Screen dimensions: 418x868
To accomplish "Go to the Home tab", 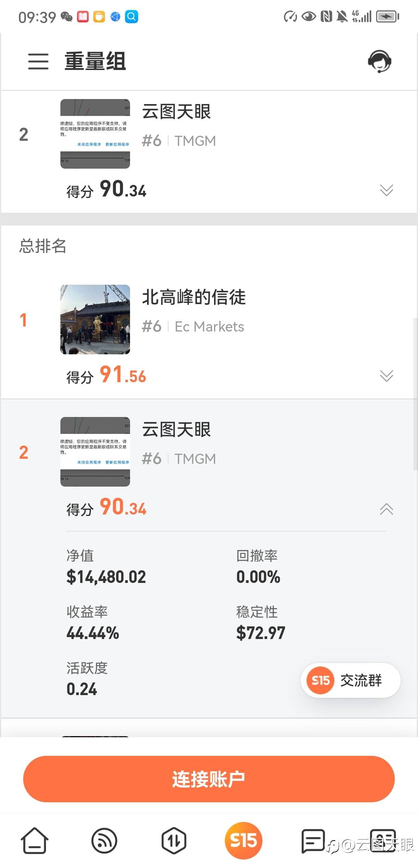I will click(x=34, y=840).
